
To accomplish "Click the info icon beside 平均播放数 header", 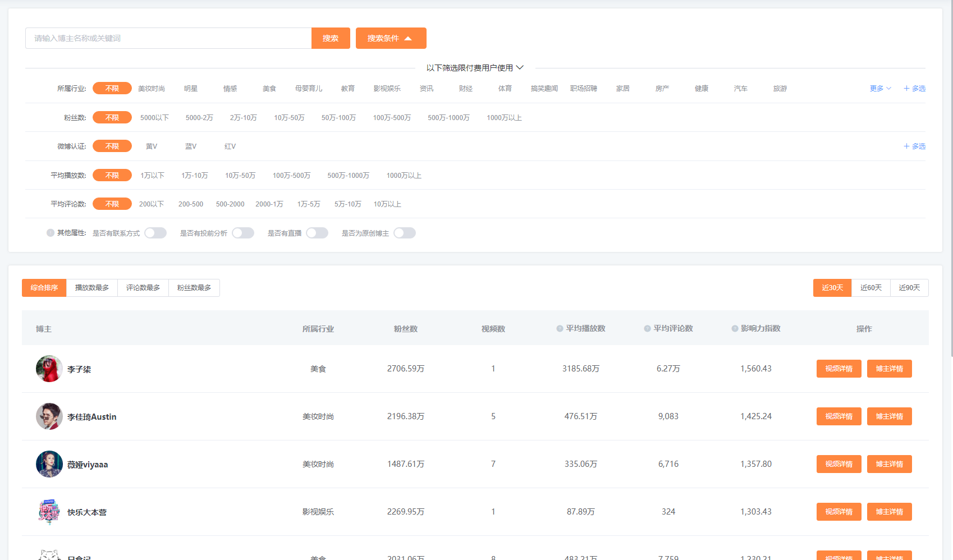I will [x=560, y=329].
